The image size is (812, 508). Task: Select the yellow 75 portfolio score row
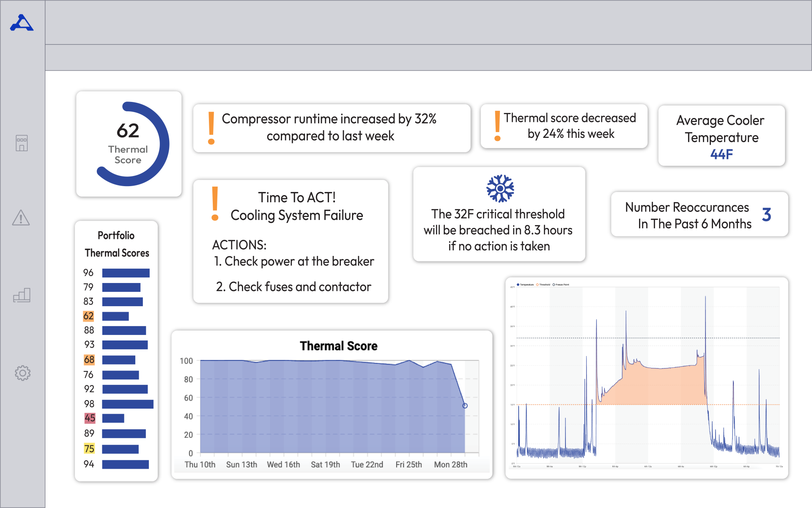[x=89, y=449]
